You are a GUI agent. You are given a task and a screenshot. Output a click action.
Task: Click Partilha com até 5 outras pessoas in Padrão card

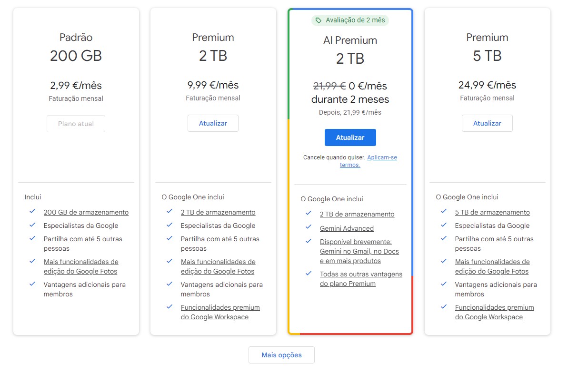tap(83, 244)
